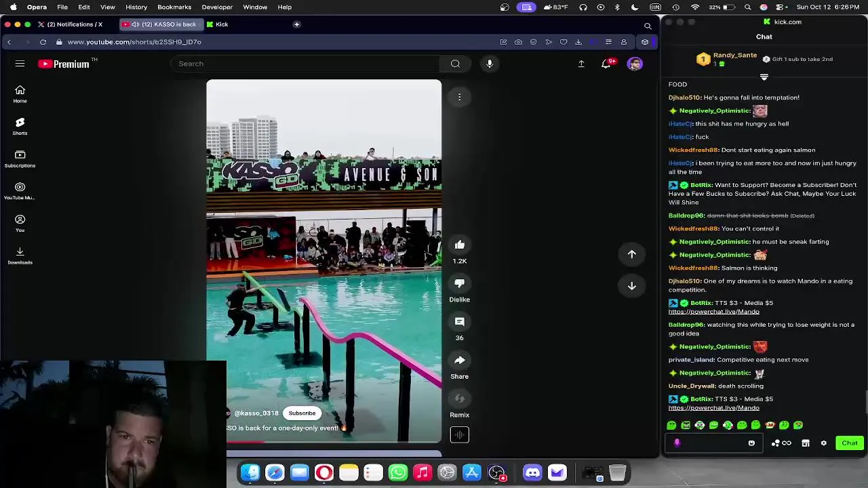Take a snapshot with Opera camera icon
The image size is (868, 488).
pos(518,42)
